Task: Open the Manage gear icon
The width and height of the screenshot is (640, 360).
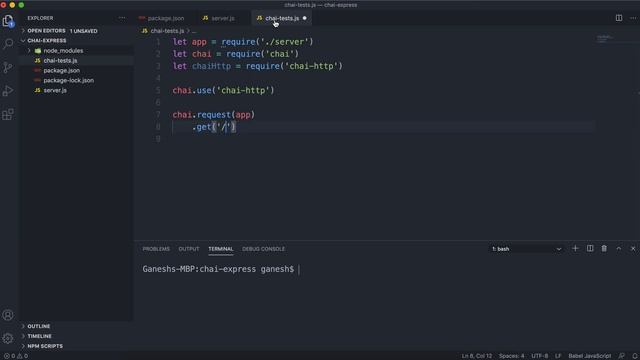Action: (8, 338)
